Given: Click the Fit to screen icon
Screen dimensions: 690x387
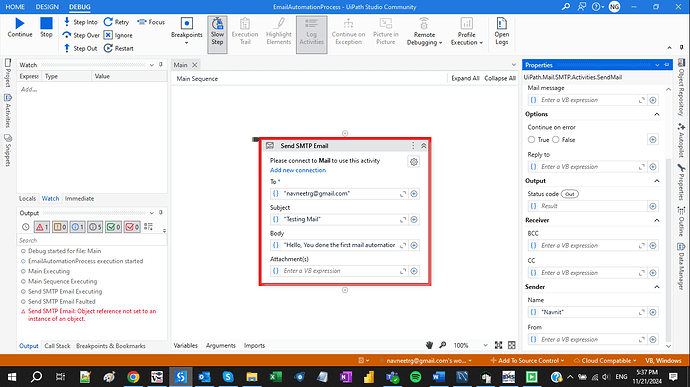Looking at the screenshot, I should tap(498, 345).
